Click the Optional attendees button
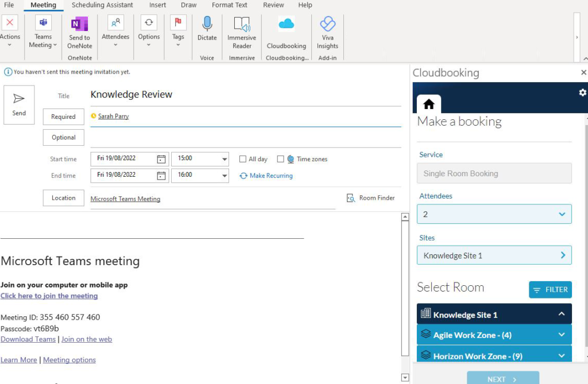588x384 pixels. click(63, 137)
